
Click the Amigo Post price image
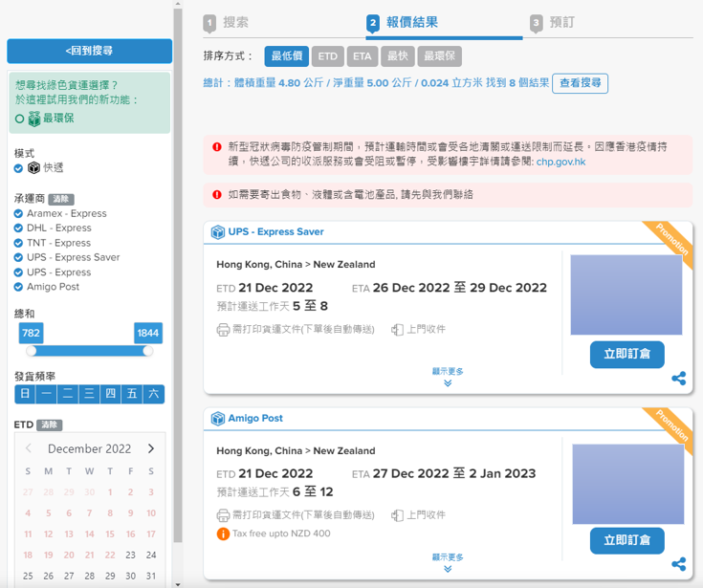(628, 484)
